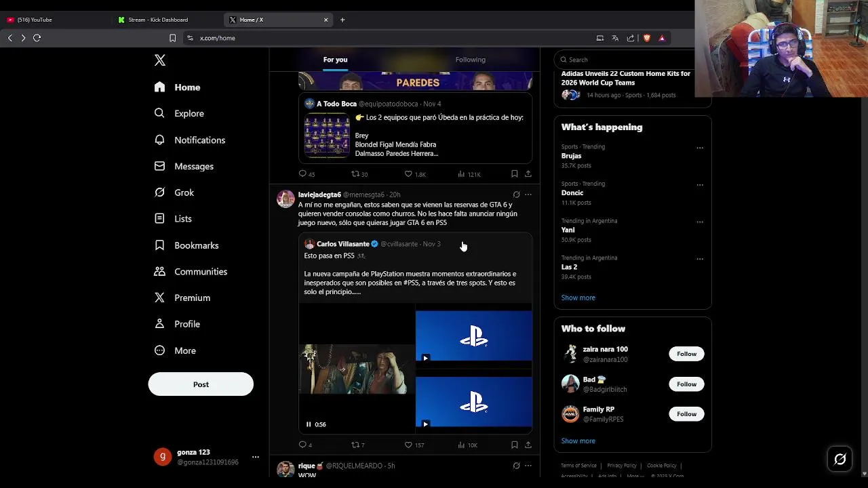The image size is (868, 488).
Task: Open laviejadegta6 profile avatar
Action: (285, 199)
